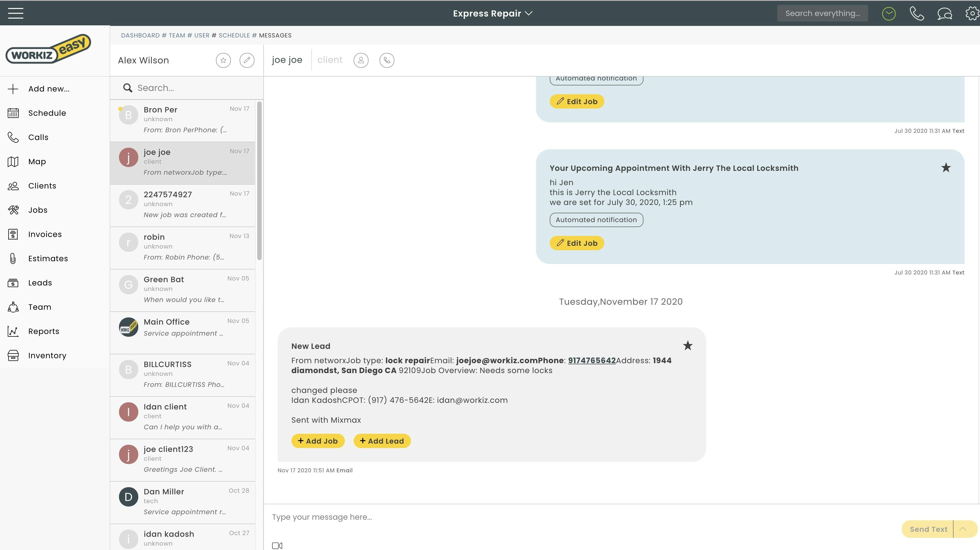
Task: Open Invoices in the sidebar
Action: pyautogui.click(x=45, y=234)
